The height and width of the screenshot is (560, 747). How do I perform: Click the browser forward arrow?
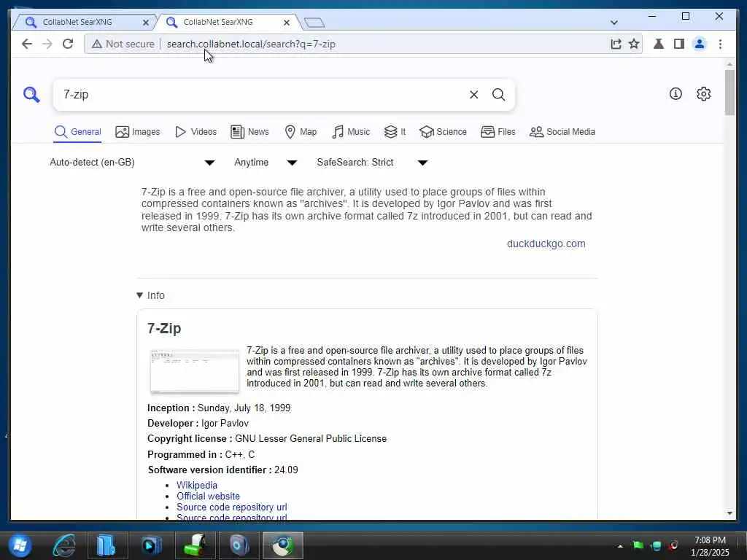47,44
